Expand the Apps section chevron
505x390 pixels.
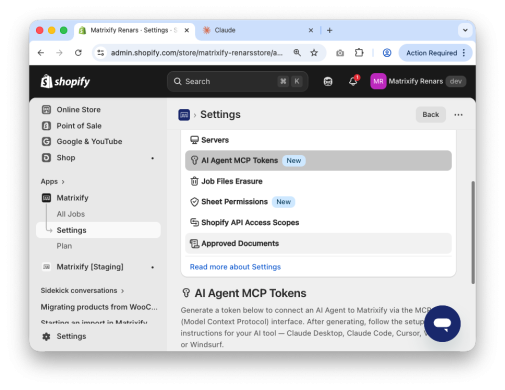pos(63,182)
